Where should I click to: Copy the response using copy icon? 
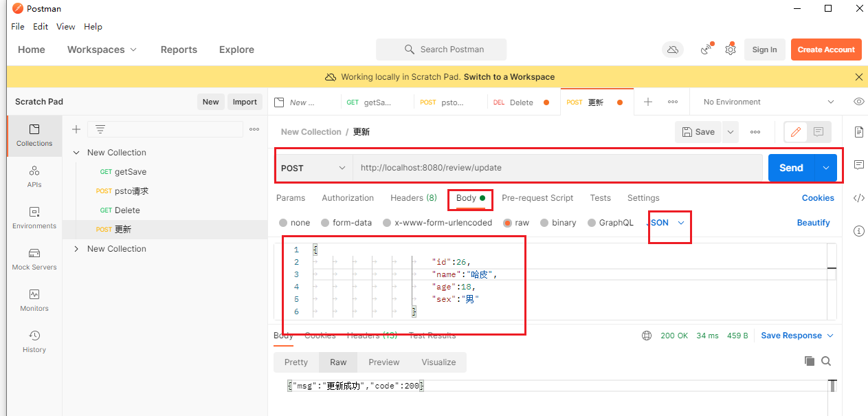(810, 361)
